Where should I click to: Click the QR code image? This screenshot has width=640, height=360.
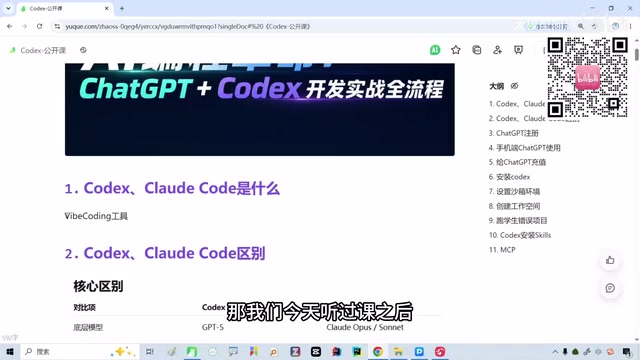(587, 77)
